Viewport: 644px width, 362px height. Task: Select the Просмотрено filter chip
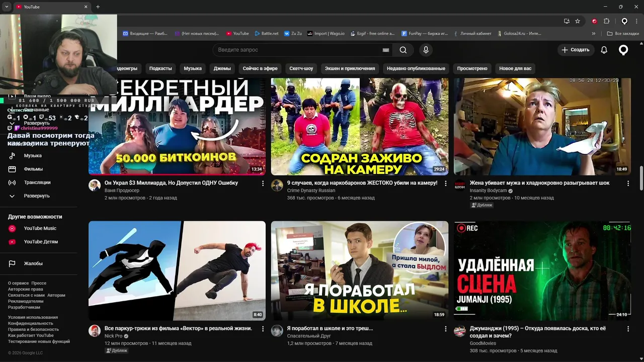(472, 68)
